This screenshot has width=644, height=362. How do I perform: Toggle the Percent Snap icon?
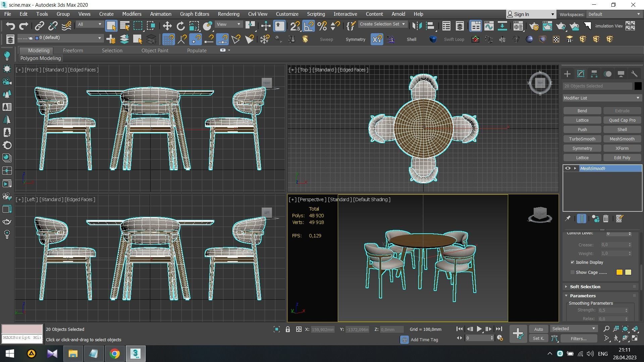(322, 26)
